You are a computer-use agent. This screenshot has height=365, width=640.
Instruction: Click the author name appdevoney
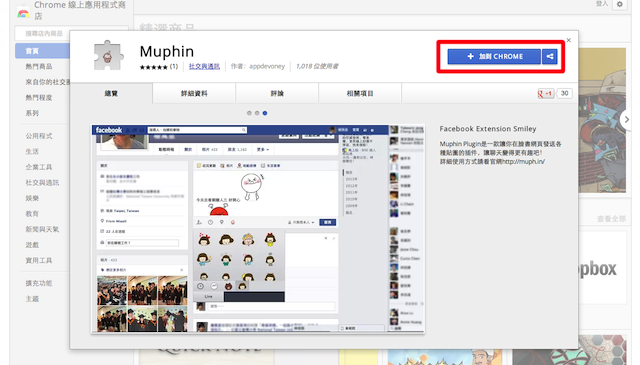pyautogui.click(x=267, y=66)
